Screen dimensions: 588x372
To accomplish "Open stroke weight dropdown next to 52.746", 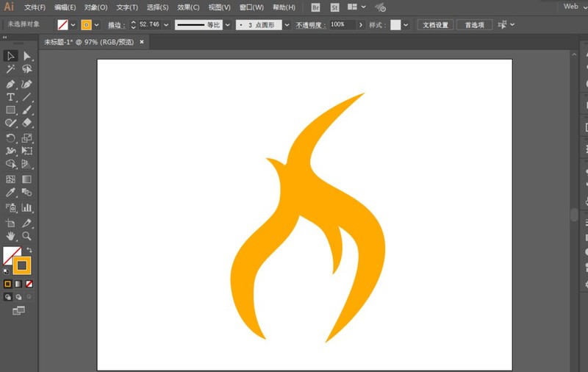I will pos(166,25).
